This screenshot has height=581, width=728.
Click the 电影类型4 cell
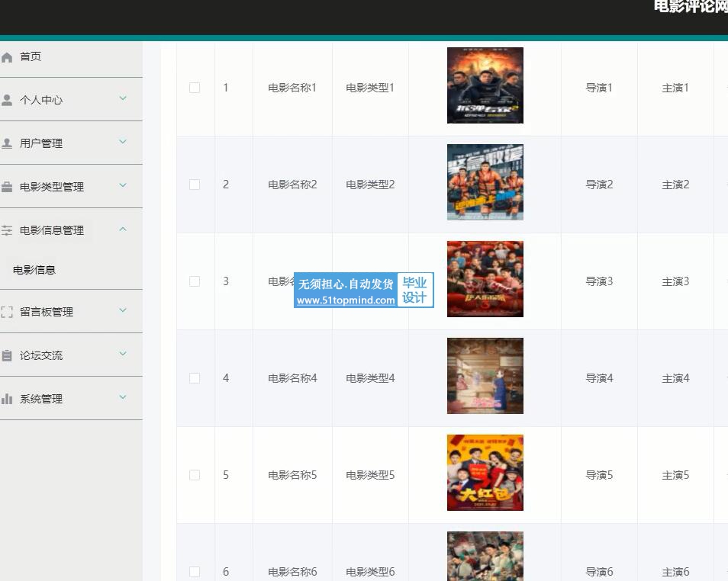(371, 378)
